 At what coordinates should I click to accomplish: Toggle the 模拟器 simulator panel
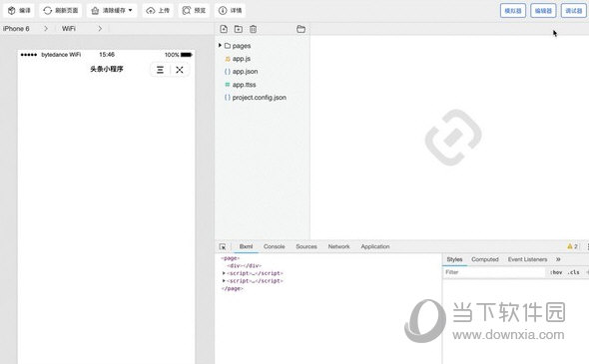coord(513,11)
